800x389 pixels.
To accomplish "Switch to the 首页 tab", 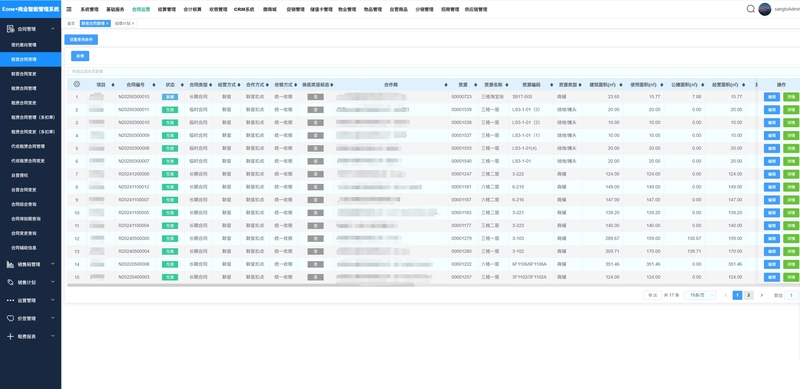I will [71, 23].
